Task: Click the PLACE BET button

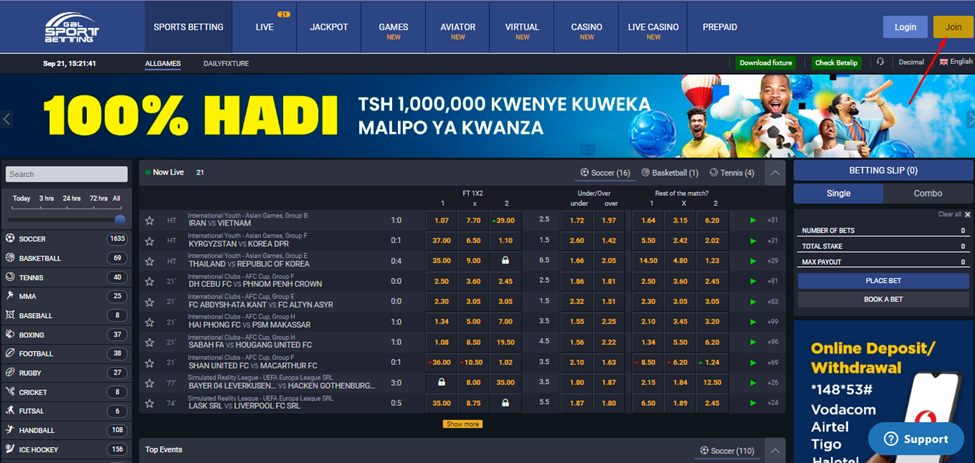Action: click(883, 281)
